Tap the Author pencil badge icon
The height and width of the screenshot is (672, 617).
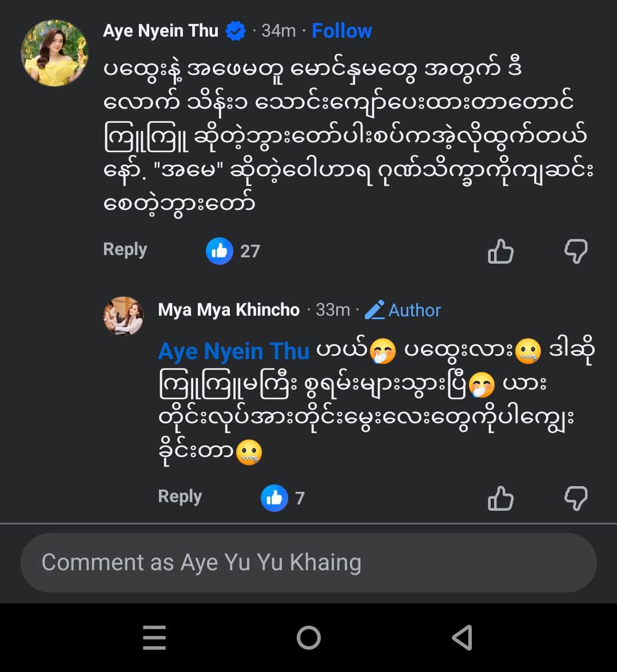[375, 310]
